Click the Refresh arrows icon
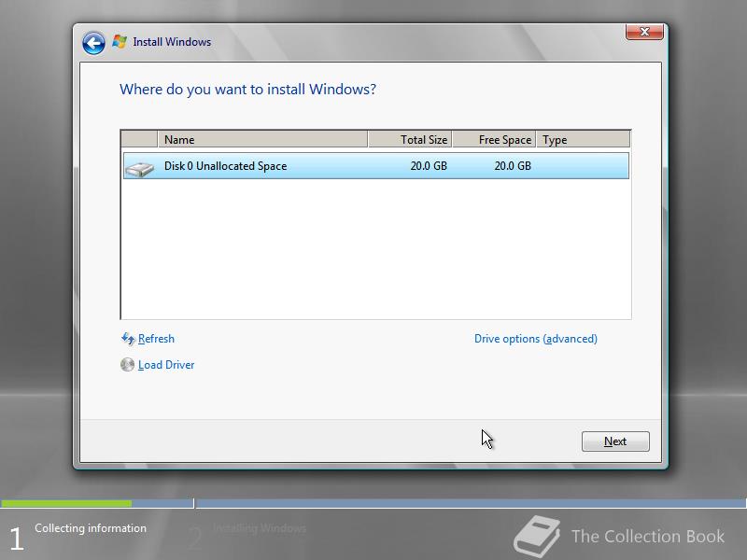Viewport: 747px width, 560px height. (x=128, y=339)
